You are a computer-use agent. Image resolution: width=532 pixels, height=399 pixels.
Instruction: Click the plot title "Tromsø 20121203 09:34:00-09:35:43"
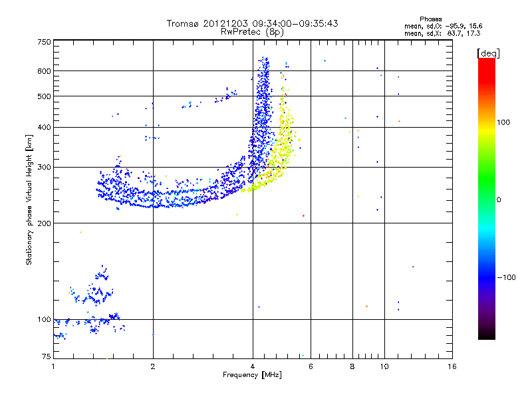252,23
